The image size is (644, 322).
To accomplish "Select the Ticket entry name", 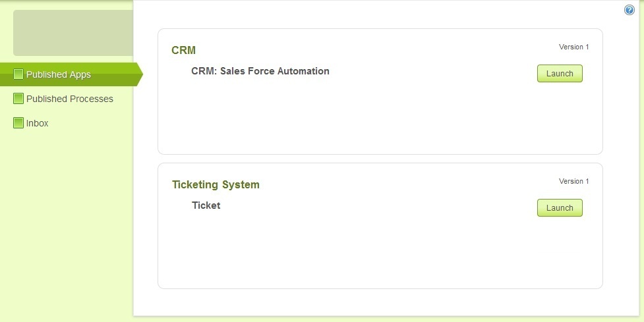I will tap(206, 205).
